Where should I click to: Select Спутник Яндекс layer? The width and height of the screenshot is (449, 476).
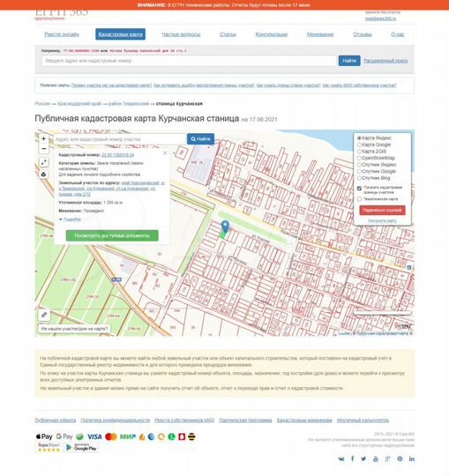377,165
